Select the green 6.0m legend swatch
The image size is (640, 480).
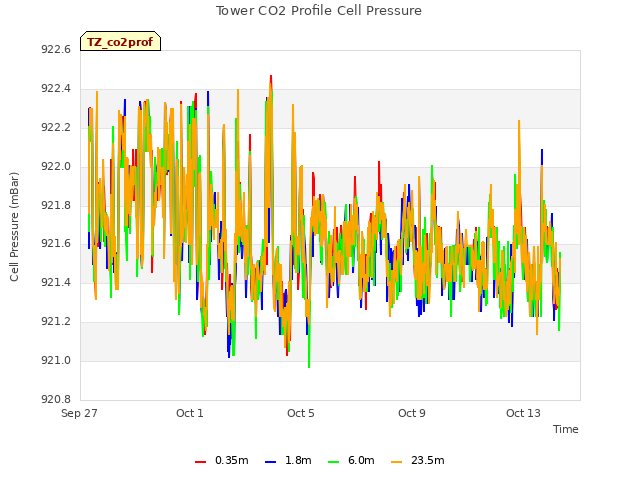click(333, 462)
